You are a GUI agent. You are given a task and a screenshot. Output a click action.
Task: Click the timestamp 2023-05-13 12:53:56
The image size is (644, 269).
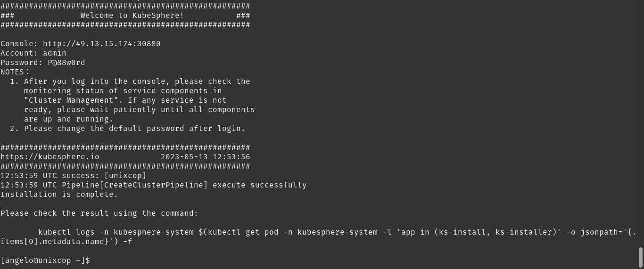click(x=206, y=157)
